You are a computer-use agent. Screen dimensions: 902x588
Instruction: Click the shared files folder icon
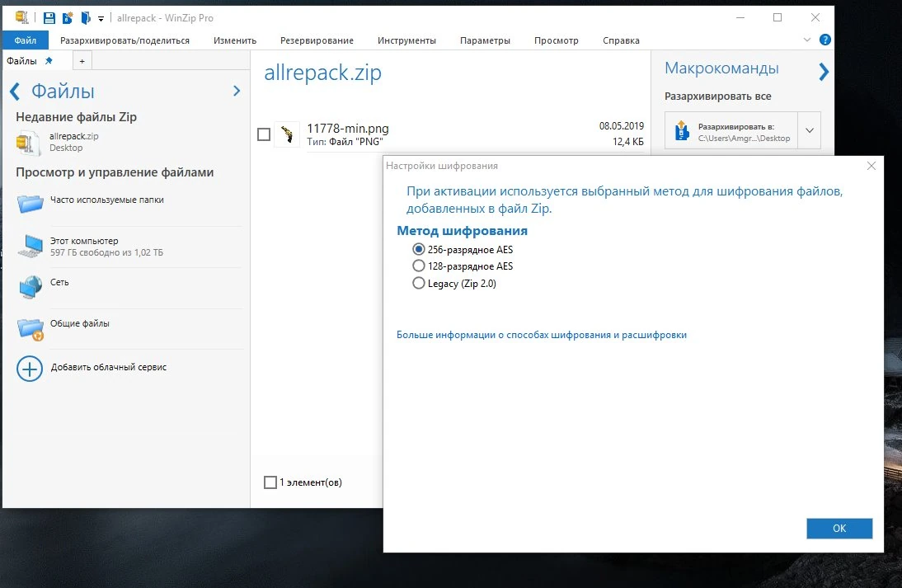(x=31, y=329)
